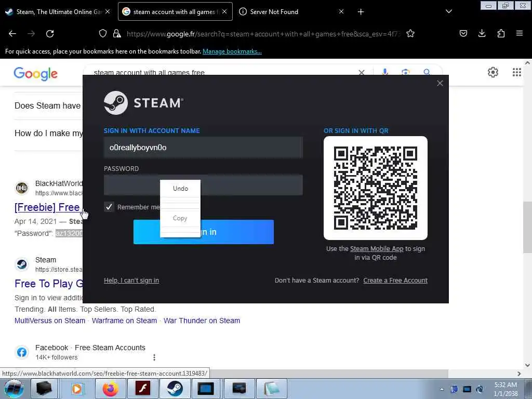532x399 pixels.
Task: Open the extensions puzzle icon
Action: point(501,33)
